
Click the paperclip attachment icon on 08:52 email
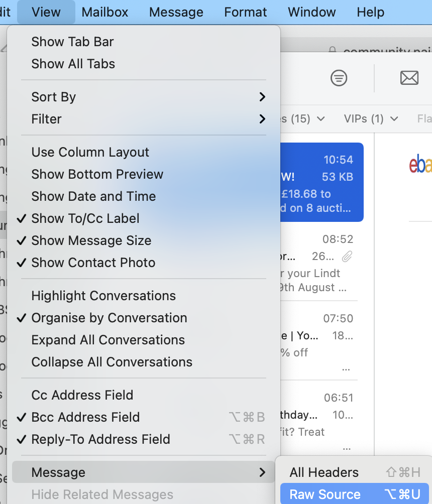(x=347, y=257)
